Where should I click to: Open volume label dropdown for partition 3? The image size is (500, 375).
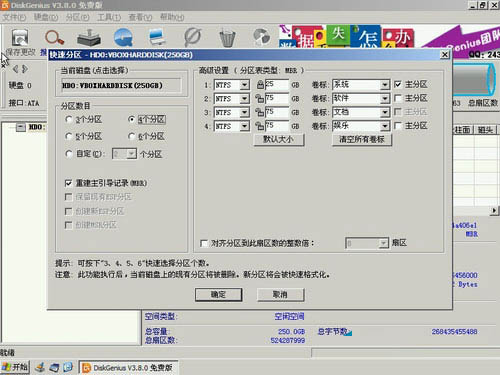point(385,113)
